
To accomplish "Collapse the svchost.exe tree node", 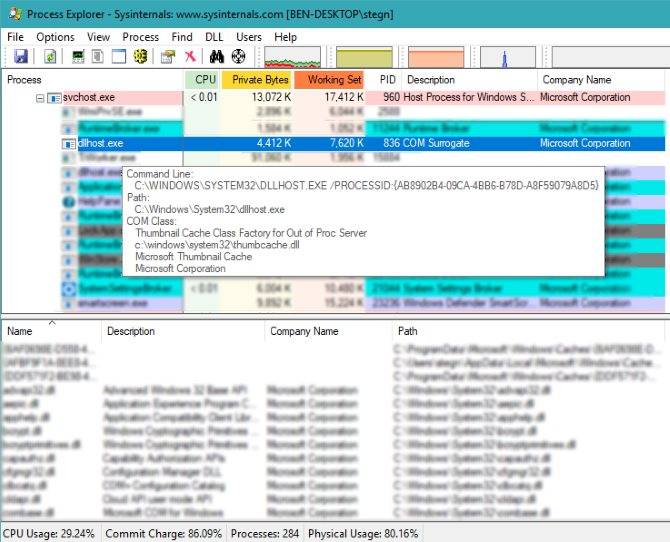I will coord(40,98).
